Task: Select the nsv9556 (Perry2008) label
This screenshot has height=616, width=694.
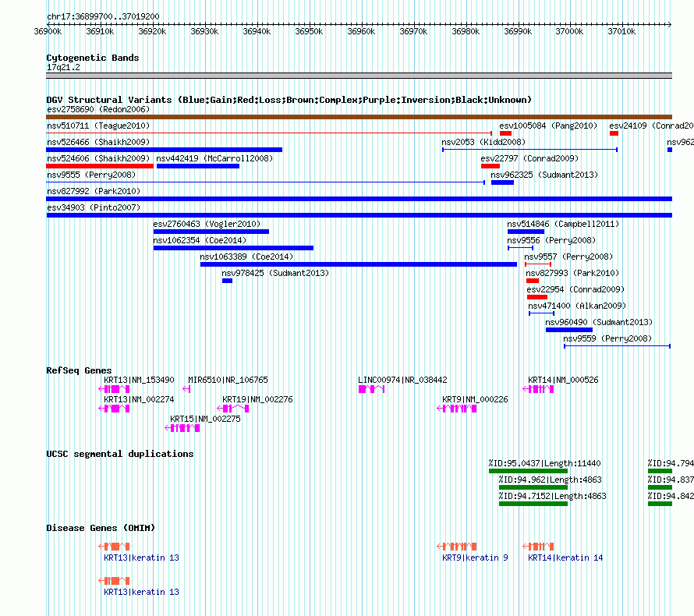Action: pyautogui.click(x=551, y=240)
